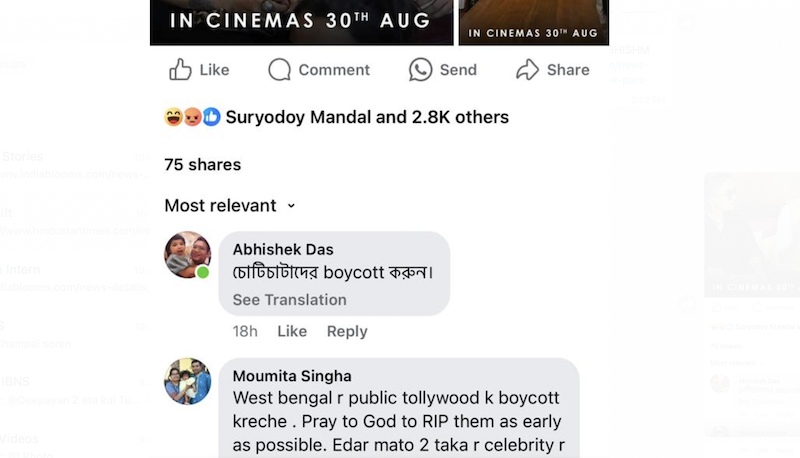
Task: Click the thumbs-up Like icon
Action: (180, 70)
